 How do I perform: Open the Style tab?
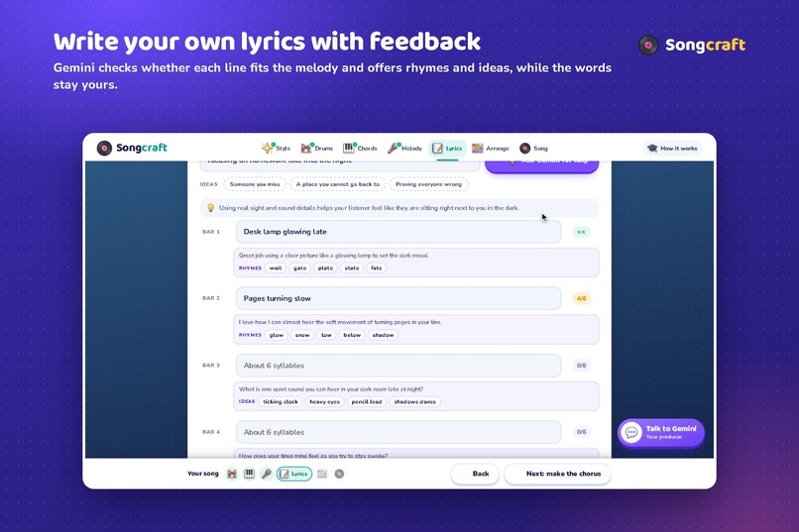click(277, 149)
